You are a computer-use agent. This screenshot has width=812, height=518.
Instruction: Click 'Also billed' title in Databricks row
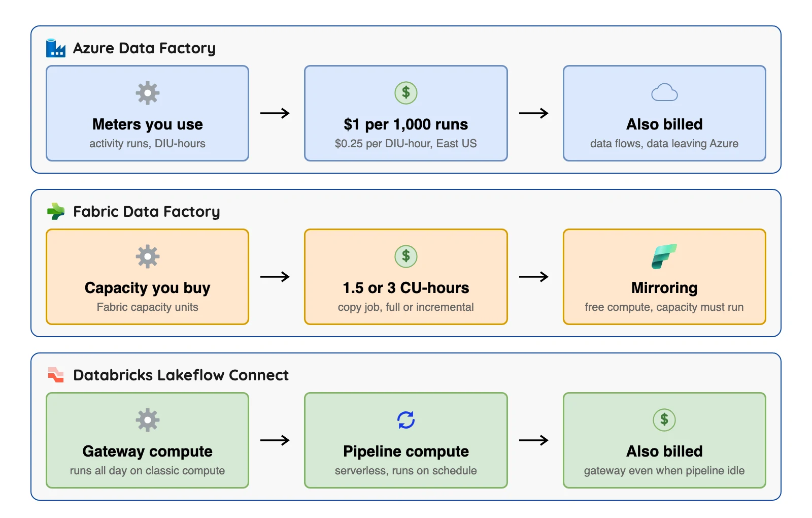click(664, 451)
